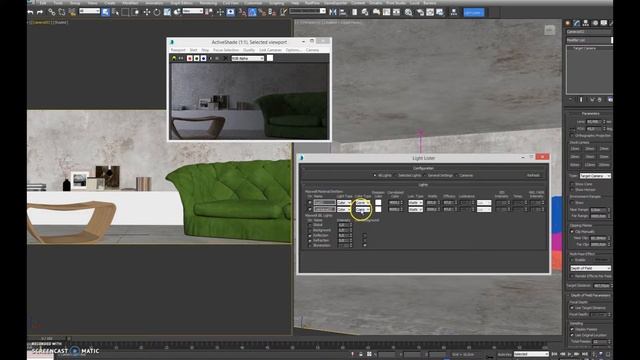The height and width of the screenshot is (360, 640).
Task: Select the Cameras radio button in Light Lister
Action: [x=457, y=176]
